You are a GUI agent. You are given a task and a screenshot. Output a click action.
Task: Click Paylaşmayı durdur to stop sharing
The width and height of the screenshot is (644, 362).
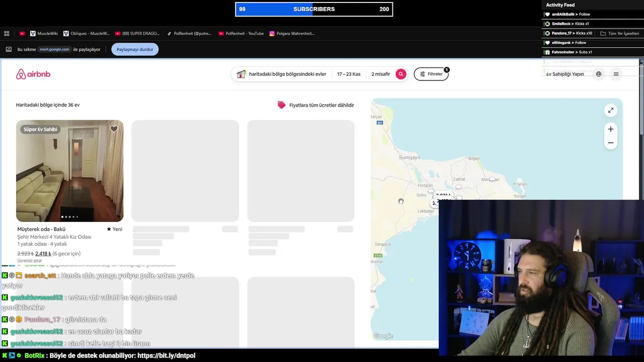(x=135, y=49)
